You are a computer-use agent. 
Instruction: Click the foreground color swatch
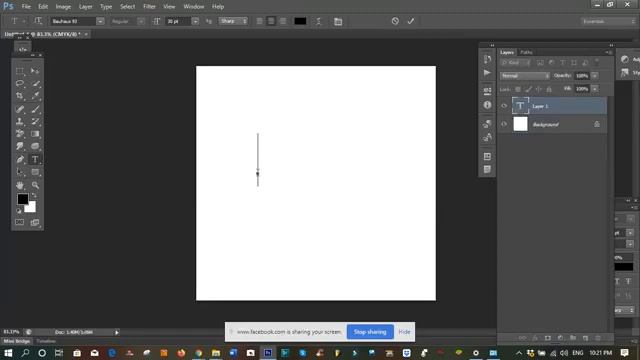[22, 199]
